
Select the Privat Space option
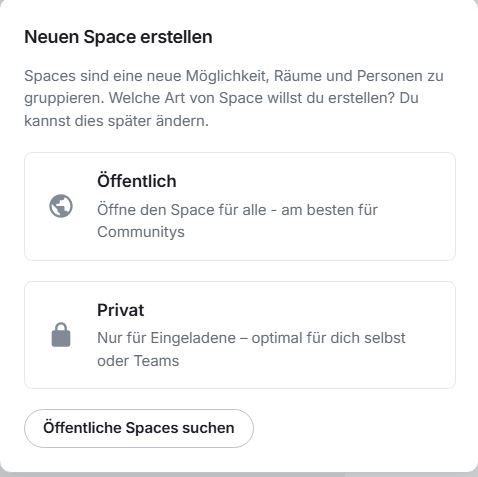pos(240,335)
